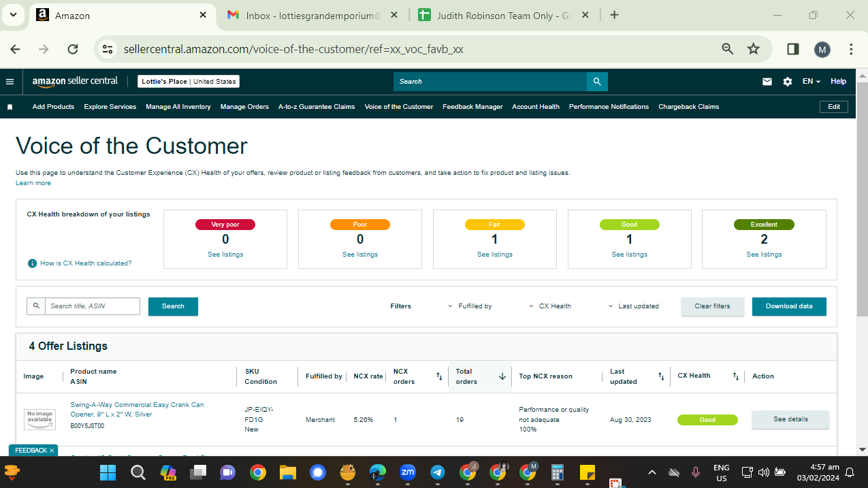868x488 pixels.
Task: Switch to the Gmail Inbox tab
Action: pos(313,15)
